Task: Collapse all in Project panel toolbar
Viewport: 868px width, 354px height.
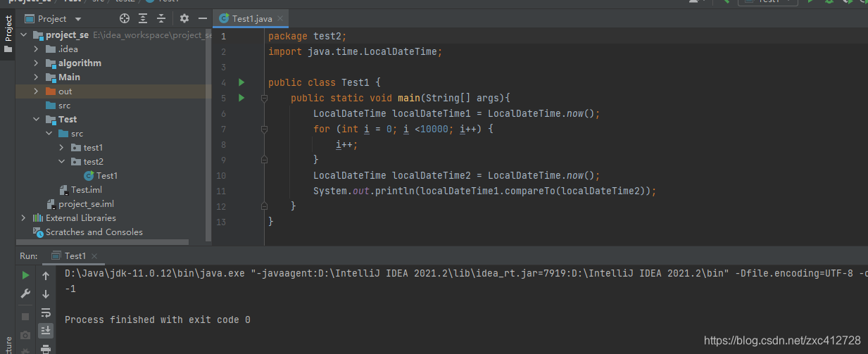Action: (161, 18)
